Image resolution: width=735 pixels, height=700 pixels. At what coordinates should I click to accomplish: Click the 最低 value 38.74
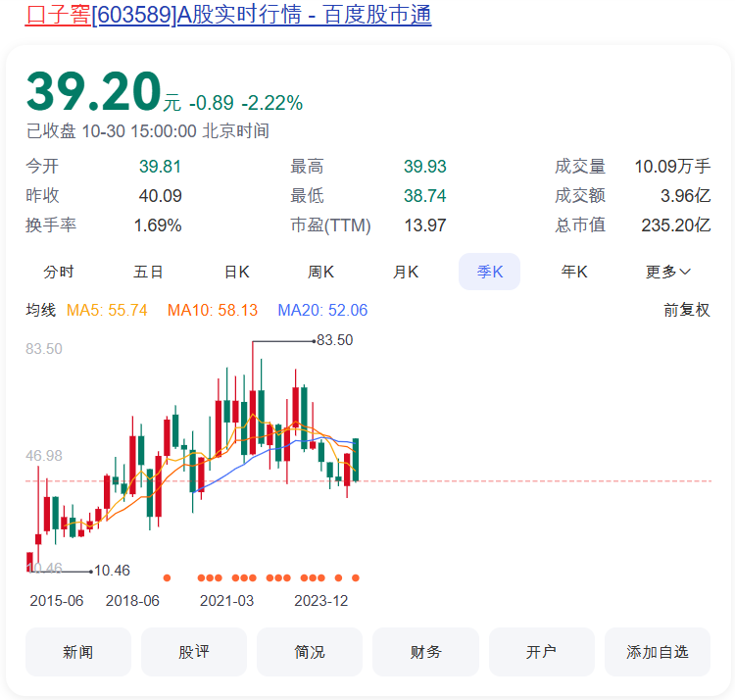tap(425, 195)
